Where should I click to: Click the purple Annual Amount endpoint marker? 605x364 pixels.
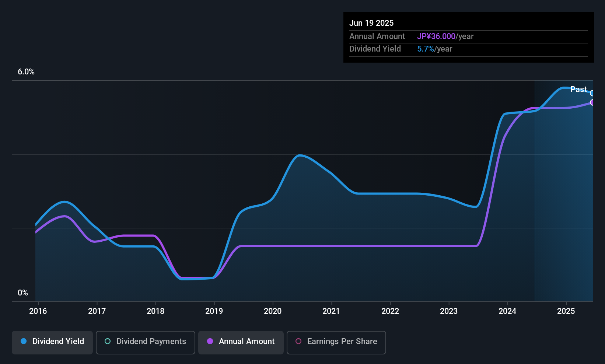(x=592, y=102)
